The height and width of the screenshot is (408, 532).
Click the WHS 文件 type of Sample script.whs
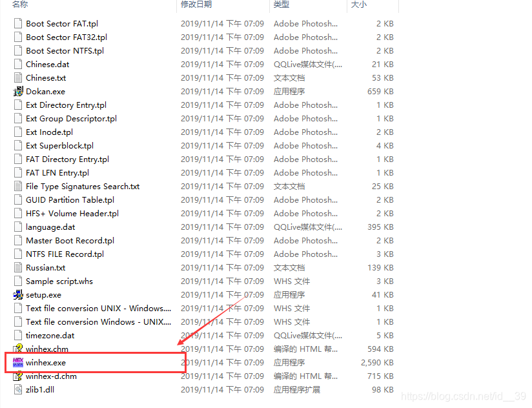292,281
